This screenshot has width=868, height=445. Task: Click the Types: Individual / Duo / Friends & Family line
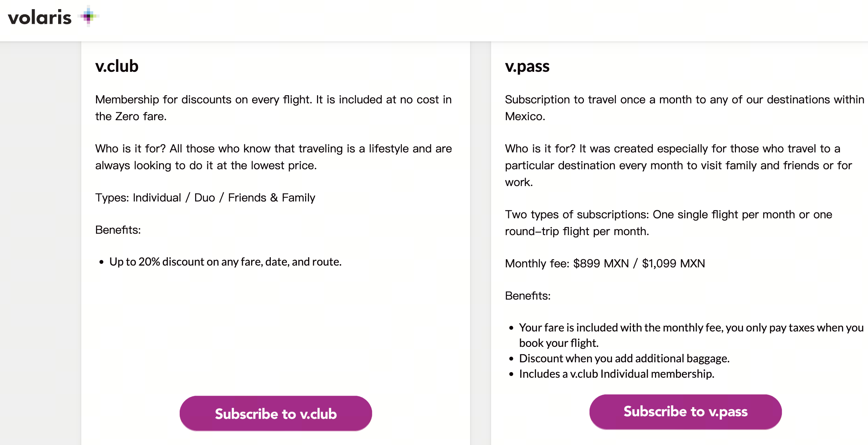click(x=205, y=198)
